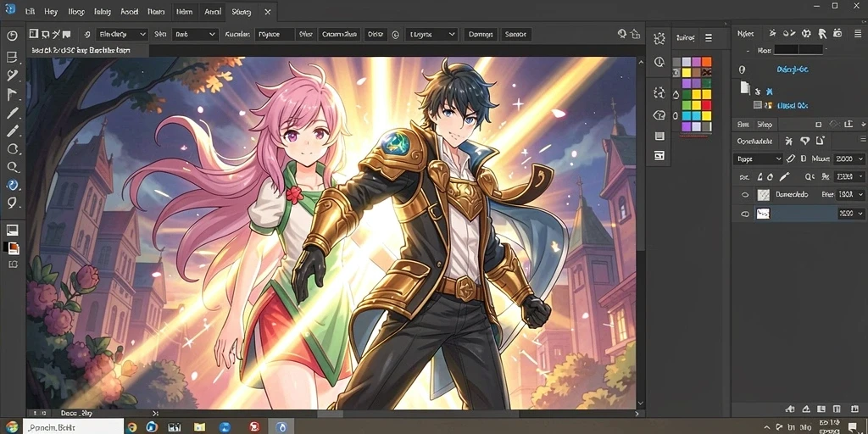868x434 pixels.
Task: Click the clock icon atop left toolbar
Action: (12, 36)
